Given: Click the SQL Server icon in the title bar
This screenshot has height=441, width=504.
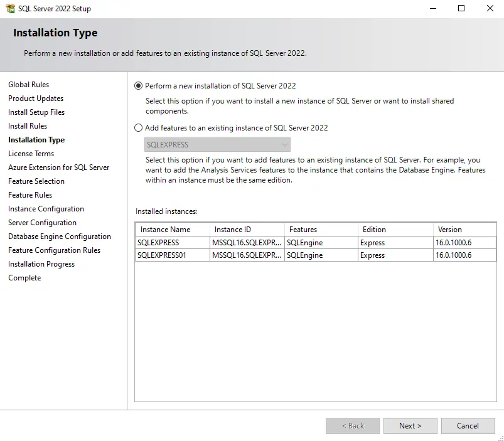Looking at the screenshot, I should tap(12, 8).
